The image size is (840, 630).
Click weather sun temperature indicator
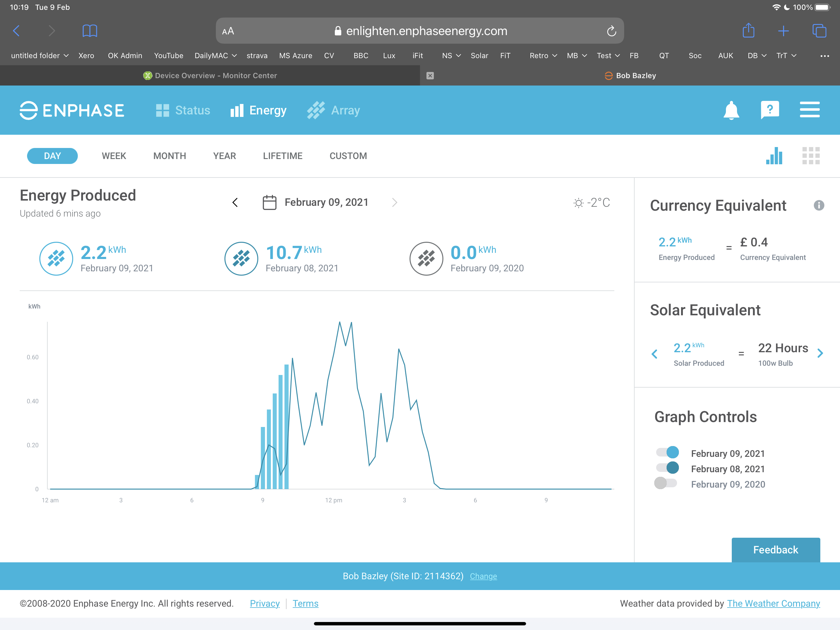tap(592, 202)
